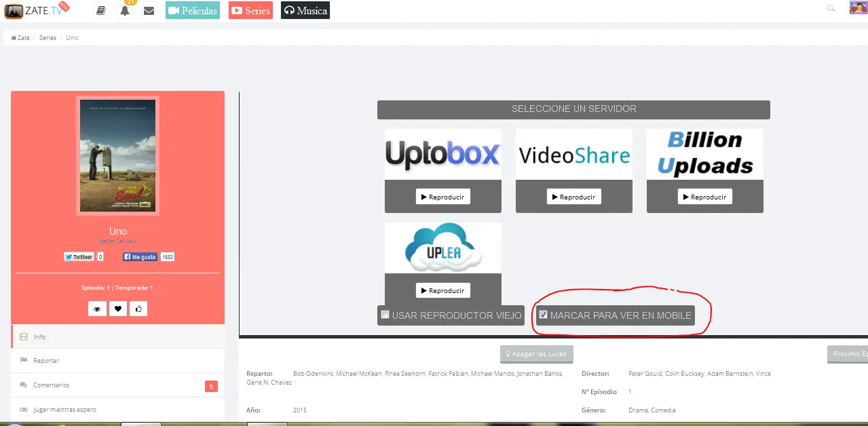The height and width of the screenshot is (426, 868).
Task: Play via VideoShare Reproducir button
Action: coord(574,197)
